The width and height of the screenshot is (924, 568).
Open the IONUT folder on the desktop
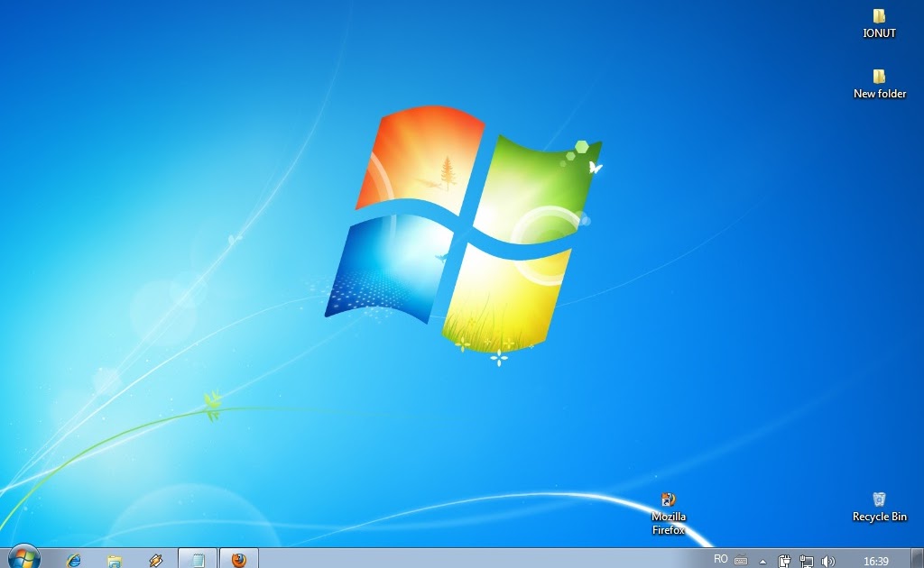877,15
